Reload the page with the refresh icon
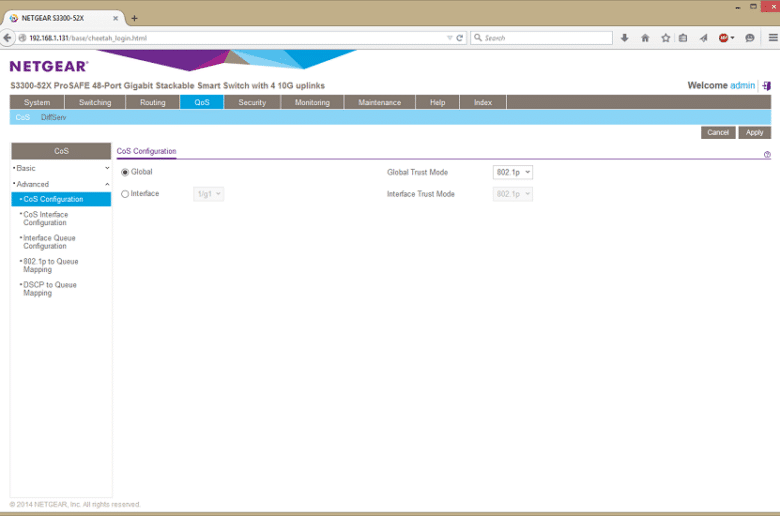 [x=460, y=38]
